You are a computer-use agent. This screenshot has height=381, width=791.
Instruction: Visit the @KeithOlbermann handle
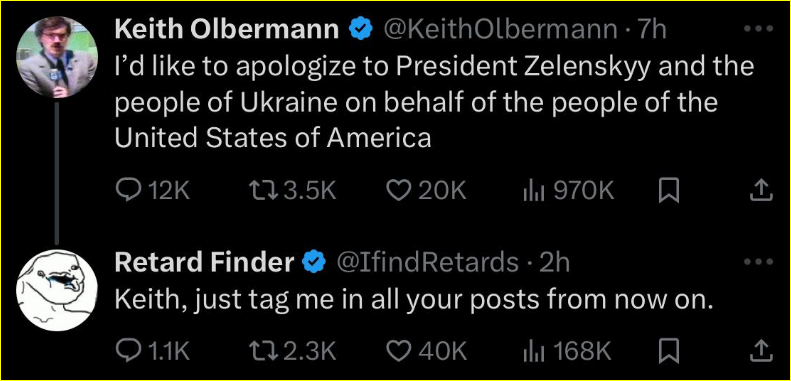tap(501, 30)
